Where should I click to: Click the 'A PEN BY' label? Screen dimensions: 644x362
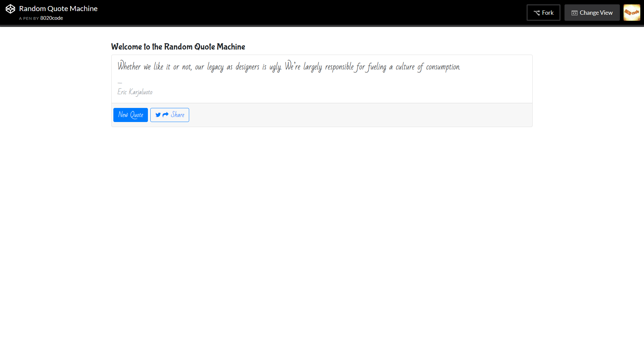coord(29,18)
